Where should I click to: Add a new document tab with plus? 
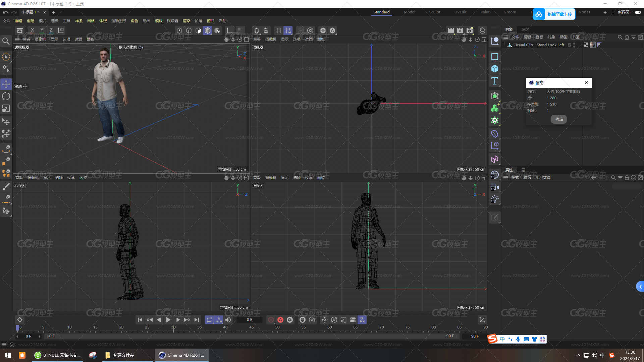click(54, 12)
